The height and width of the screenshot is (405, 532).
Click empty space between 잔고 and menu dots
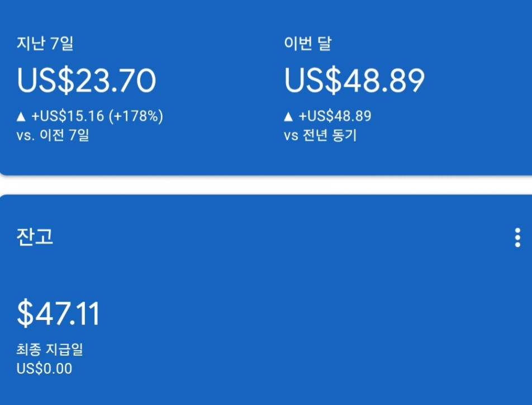pos(279,238)
